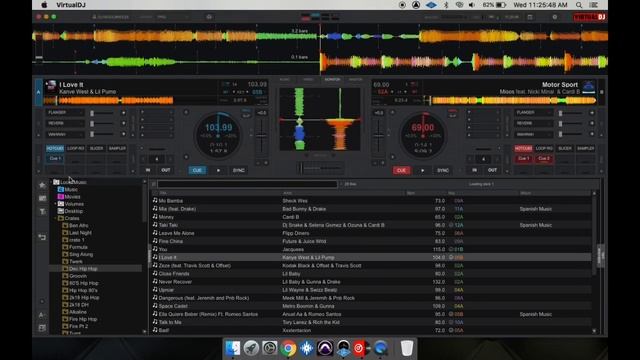Toggle SYNC on the left deck
The height and width of the screenshot is (360, 640).
pyautogui.click(x=238, y=170)
